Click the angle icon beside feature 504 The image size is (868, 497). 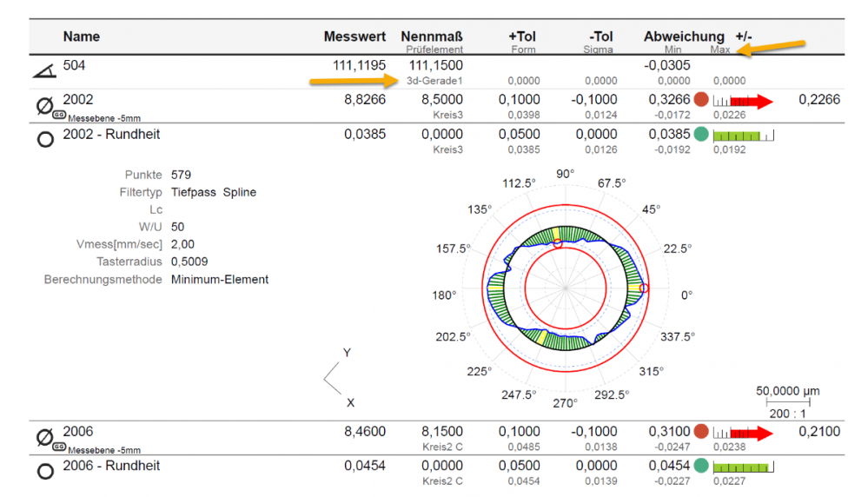[43, 72]
